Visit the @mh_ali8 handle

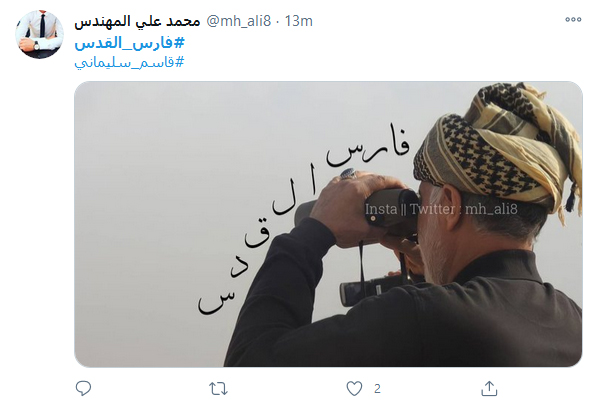coord(239,21)
